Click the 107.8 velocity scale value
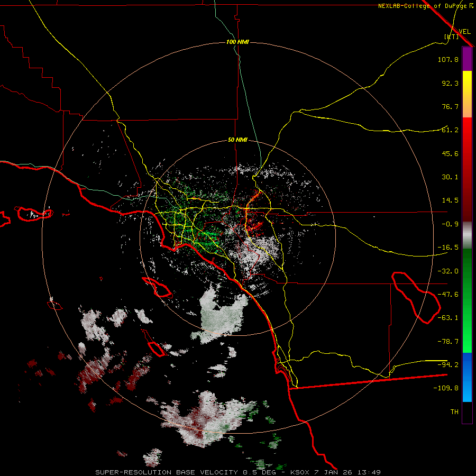 pyautogui.click(x=448, y=59)
